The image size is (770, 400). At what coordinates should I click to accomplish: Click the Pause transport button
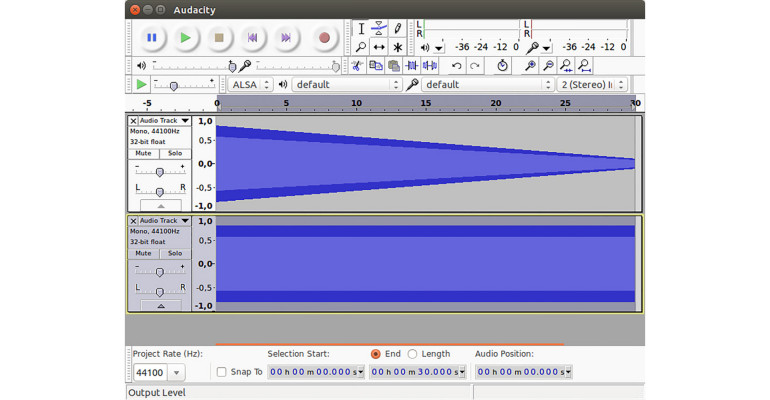[152, 38]
